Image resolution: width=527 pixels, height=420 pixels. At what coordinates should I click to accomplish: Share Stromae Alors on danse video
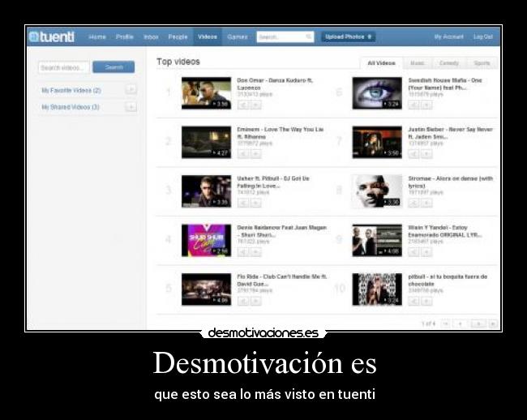[x=413, y=203]
